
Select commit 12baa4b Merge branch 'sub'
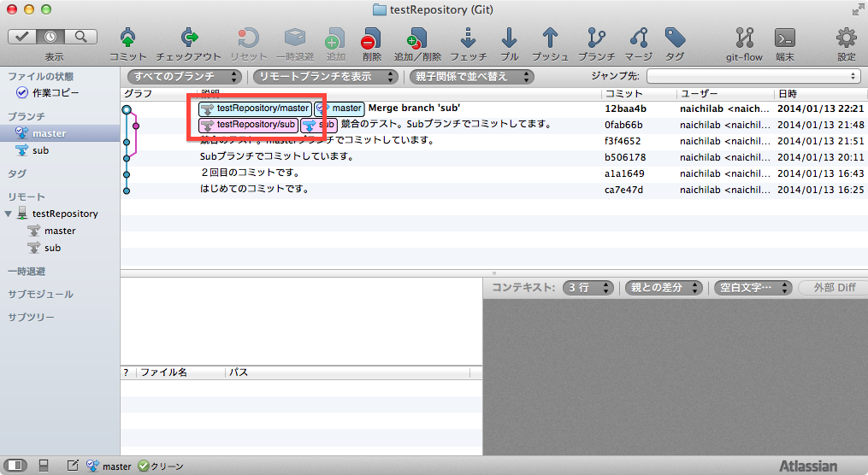click(x=493, y=108)
